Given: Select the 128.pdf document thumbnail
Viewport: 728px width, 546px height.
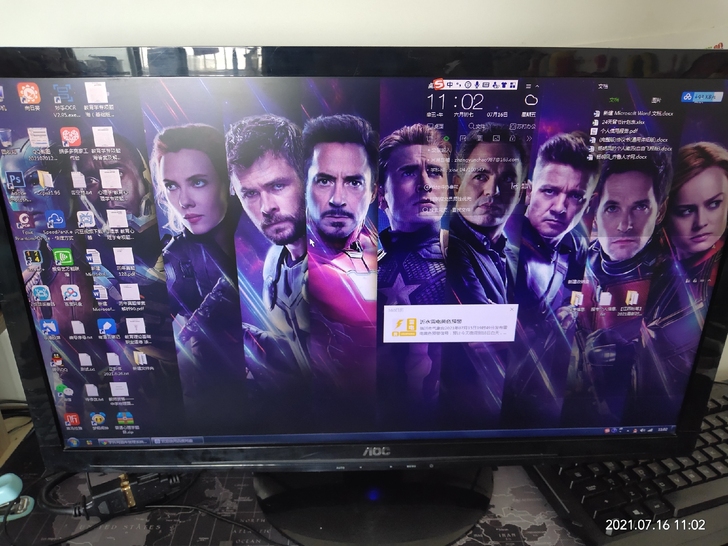Looking at the screenshot, I should coord(124,257).
